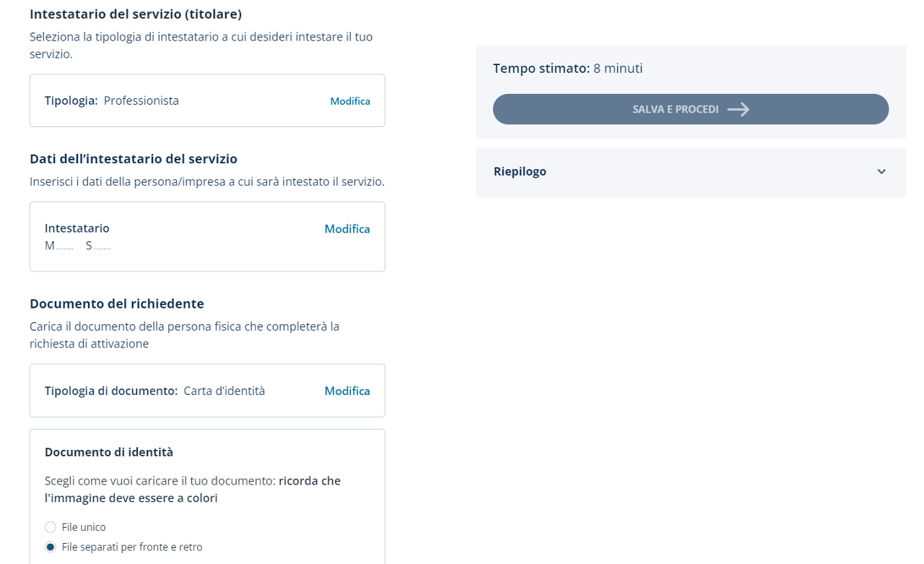Select the File unico radio button
The height and width of the screenshot is (564, 924).
pos(51,527)
